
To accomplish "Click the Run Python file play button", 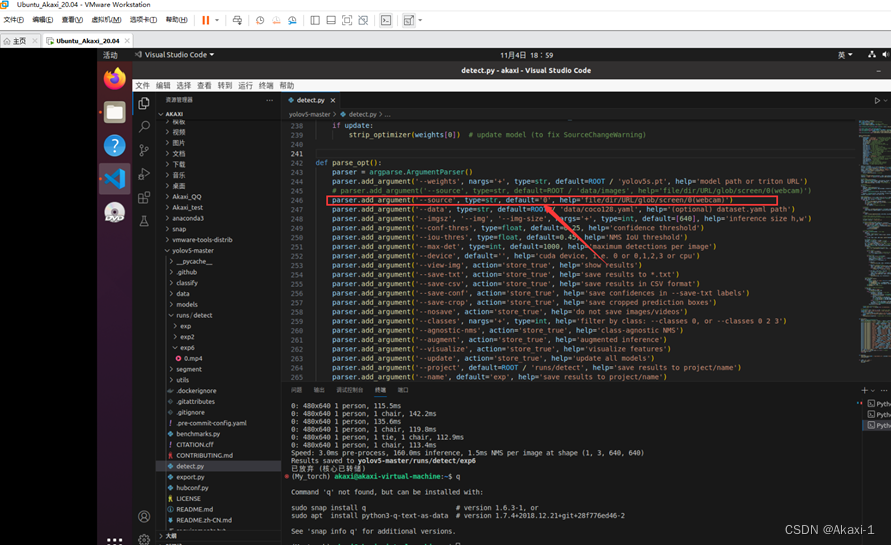I will (x=877, y=101).
